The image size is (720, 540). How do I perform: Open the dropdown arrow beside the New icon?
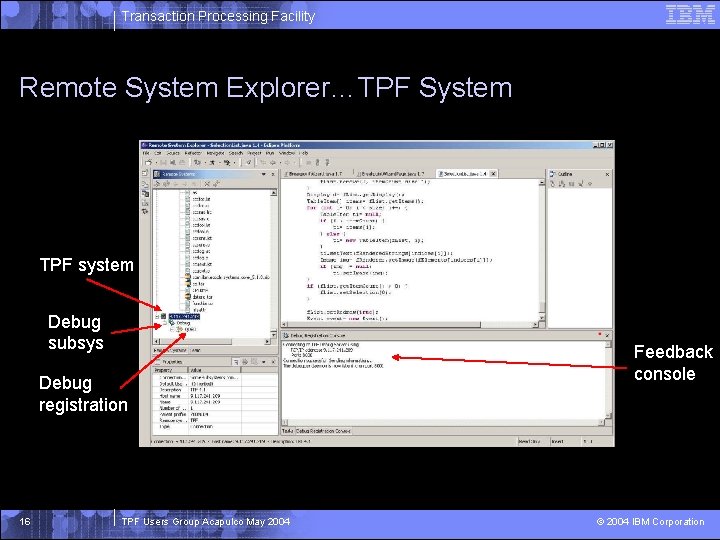(155, 163)
